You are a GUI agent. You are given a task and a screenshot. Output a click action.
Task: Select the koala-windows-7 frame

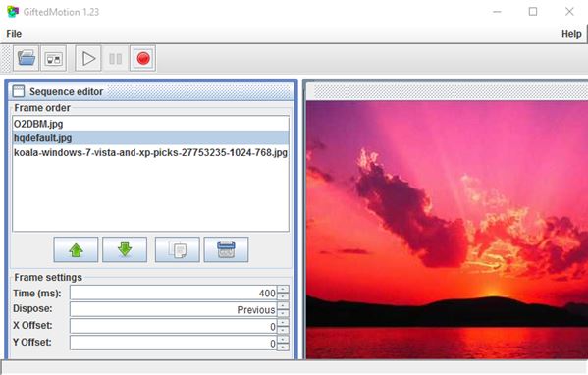point(151,152)
